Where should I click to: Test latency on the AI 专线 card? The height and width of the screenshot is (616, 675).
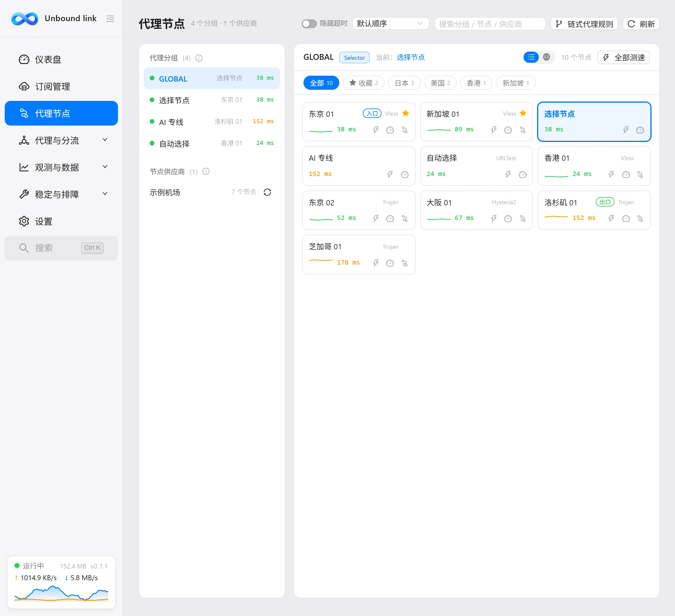(x=390, y=174)
